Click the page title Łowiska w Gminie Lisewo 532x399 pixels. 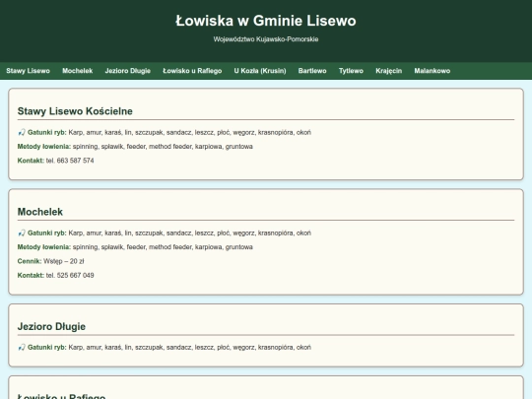266,21
